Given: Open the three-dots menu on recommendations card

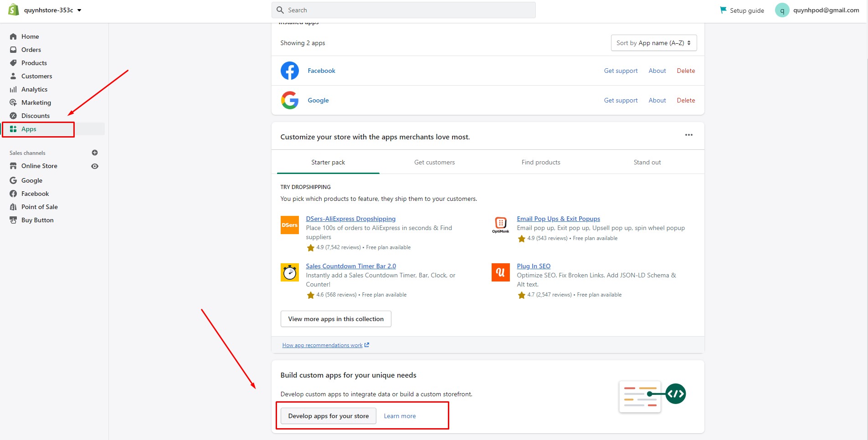Looking at the screenshot, I should click(x=689, y=135).
